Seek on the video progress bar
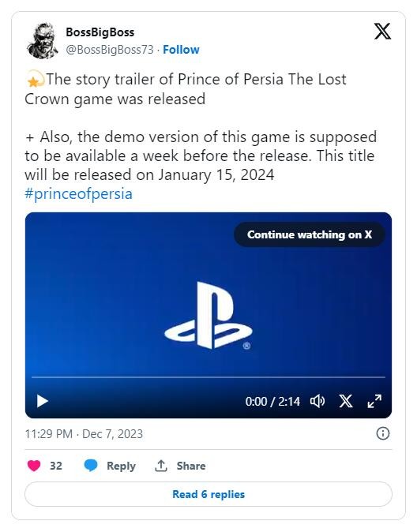The width and height of the screenshot is (417, 532). [x=208, y=377]
